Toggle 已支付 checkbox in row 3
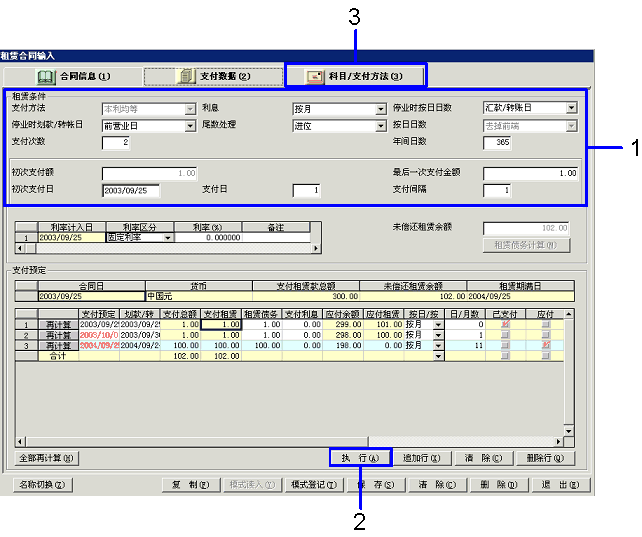Viewport: 642px width, 537px height. pyautogui.click(x=504, y=345)
